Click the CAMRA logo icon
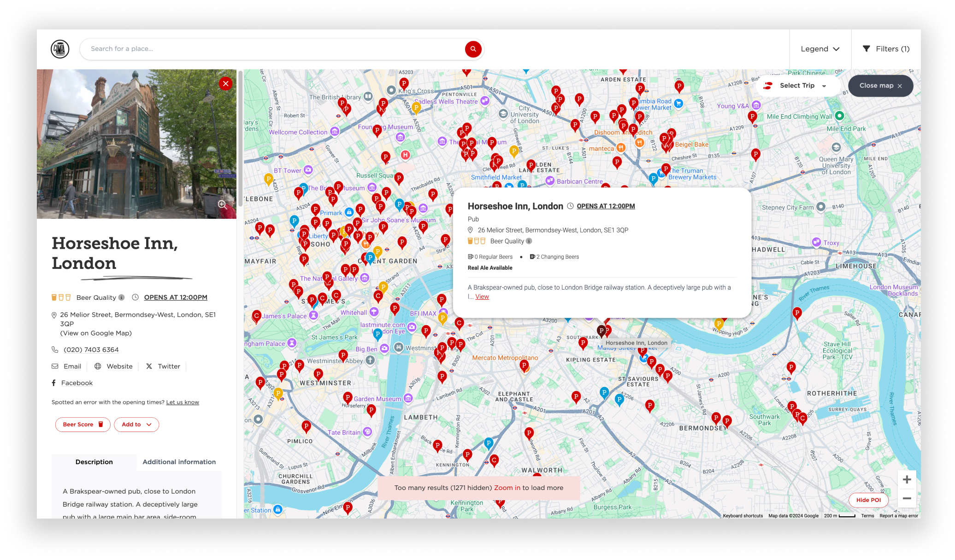The width and height of the screenshot is (955, 560). (x=60, y=49)
